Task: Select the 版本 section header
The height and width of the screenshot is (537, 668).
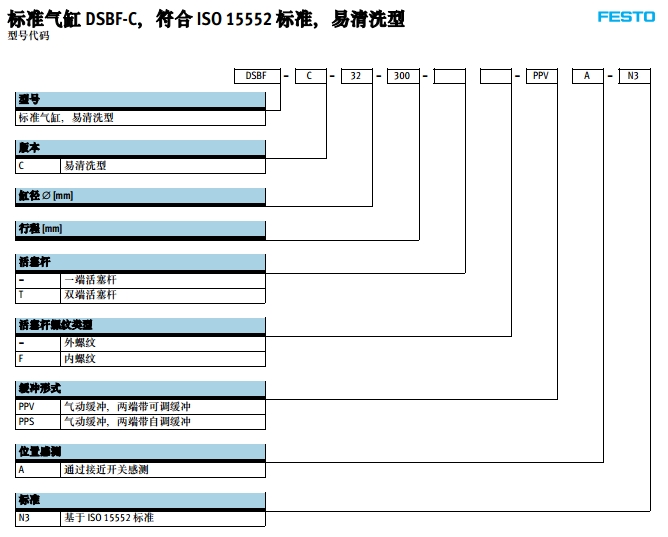Action: (x=141, y=148)
